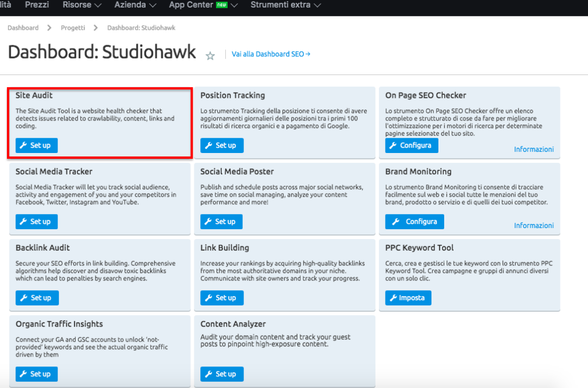Click the Site Audit Set up button
The image size is (588, 388).
pyautogui.click(x=36, y=145)
